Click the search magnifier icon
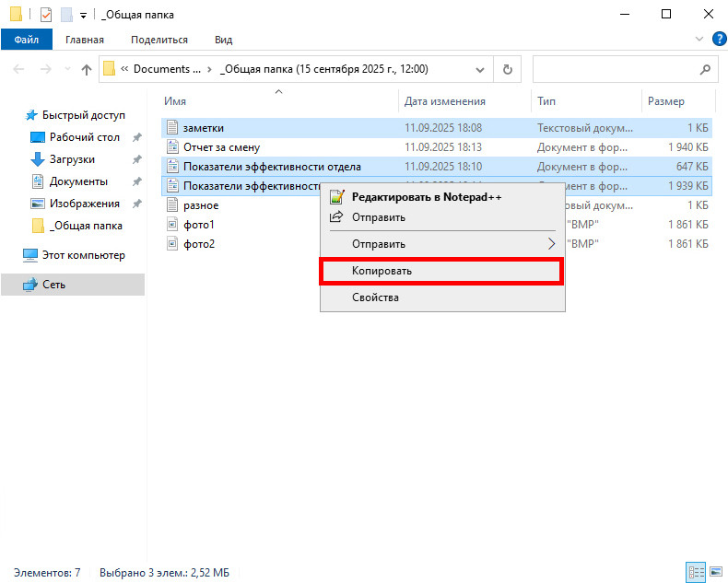 click(x=705, y=69)
